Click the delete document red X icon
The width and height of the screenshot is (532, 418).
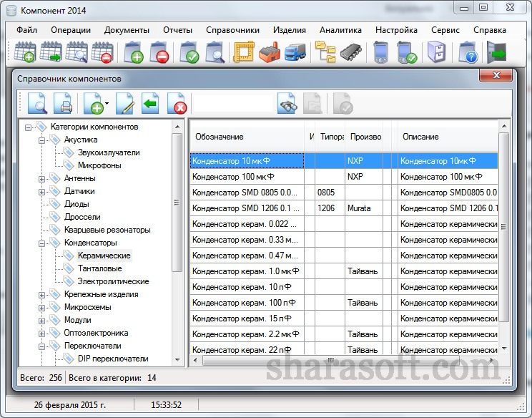click(177, 103)
